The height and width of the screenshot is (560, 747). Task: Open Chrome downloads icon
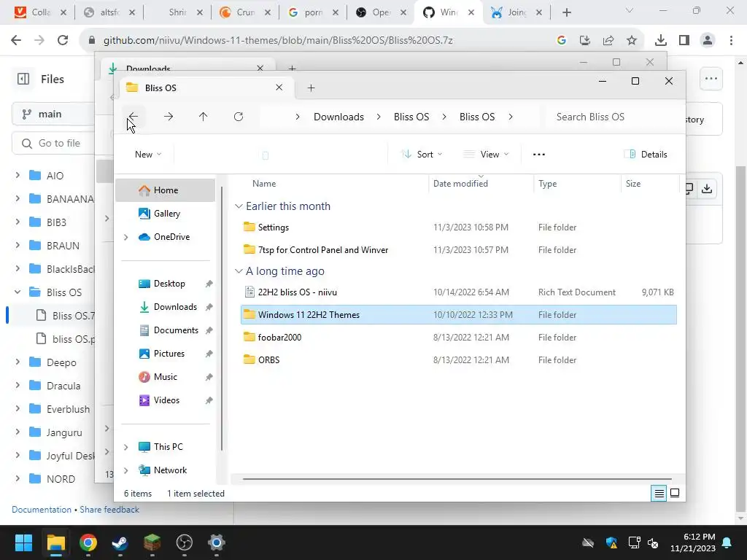click(660, 41)
